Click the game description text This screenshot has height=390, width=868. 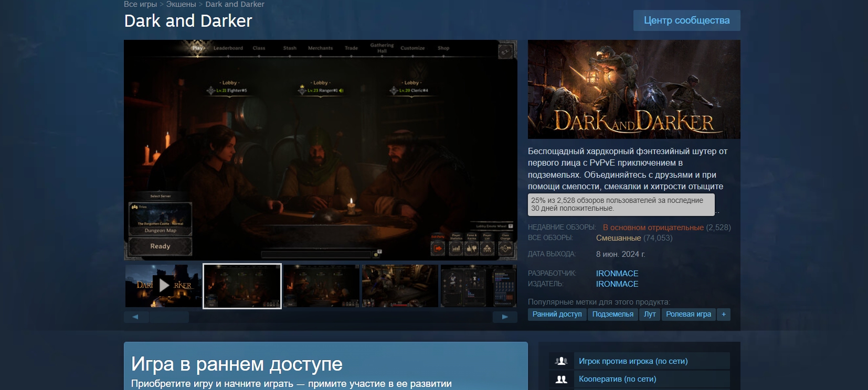click(628, 169)
